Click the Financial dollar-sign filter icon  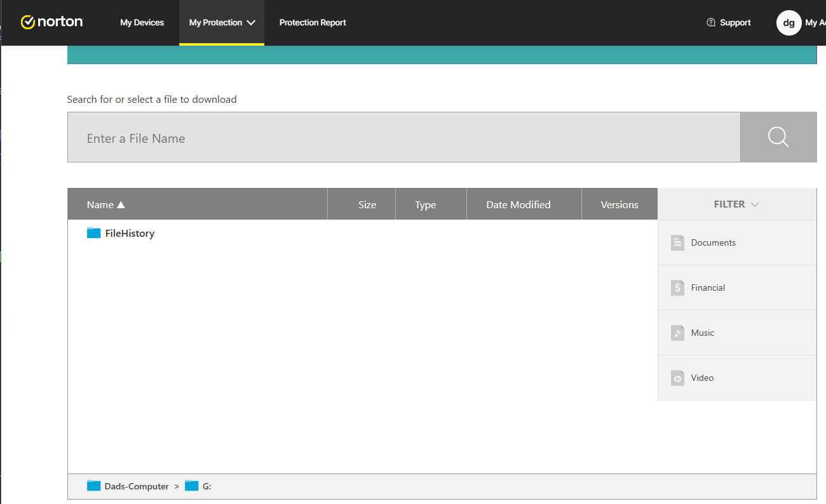(677, 288)
